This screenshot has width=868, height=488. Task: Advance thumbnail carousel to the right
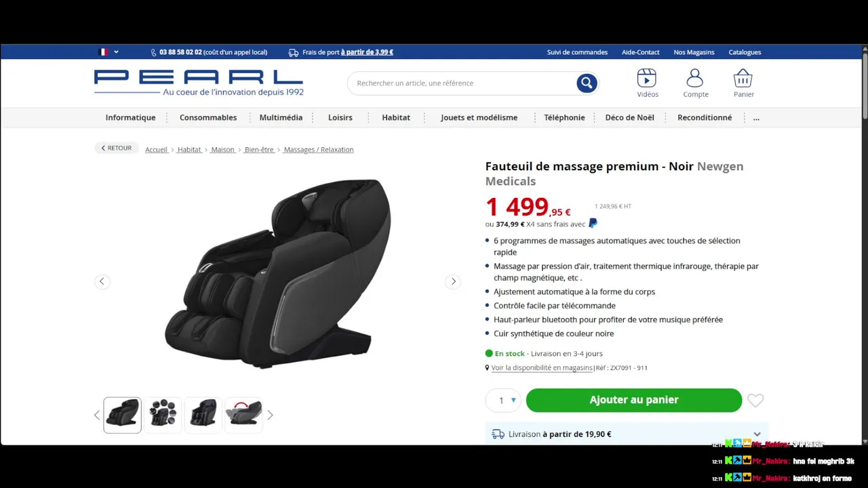click(270, 415)
